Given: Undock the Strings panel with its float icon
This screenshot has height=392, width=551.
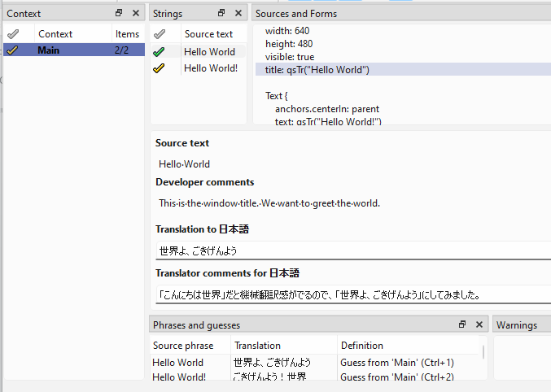Looking at the screenshot, I should [221, 13].
